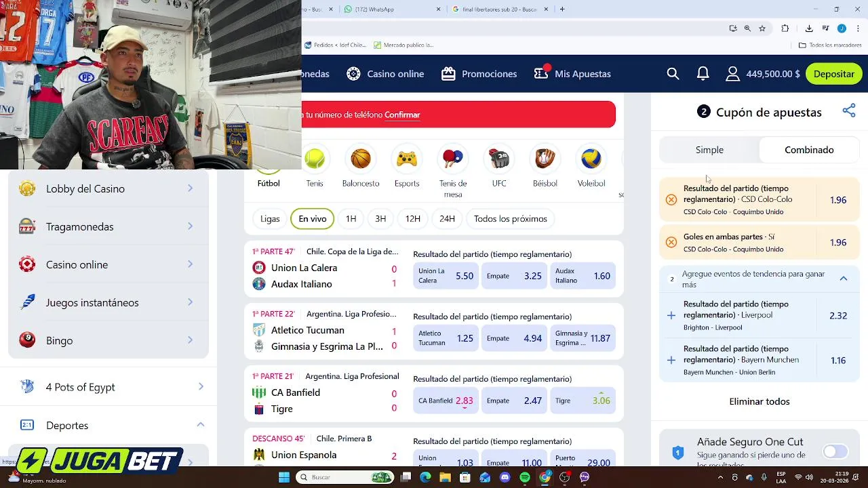Select the Simple bet type
Viewport: 868px width, 488px height.
click(x=709, y=150)
